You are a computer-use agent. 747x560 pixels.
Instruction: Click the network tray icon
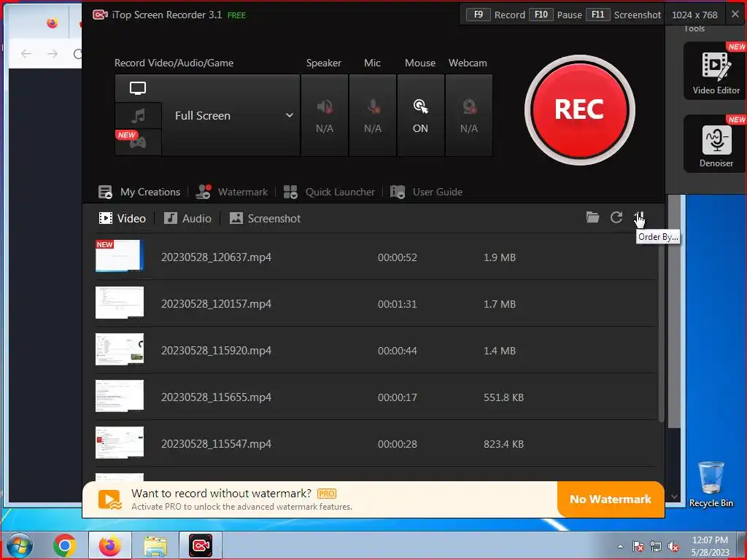coord(656,546)
